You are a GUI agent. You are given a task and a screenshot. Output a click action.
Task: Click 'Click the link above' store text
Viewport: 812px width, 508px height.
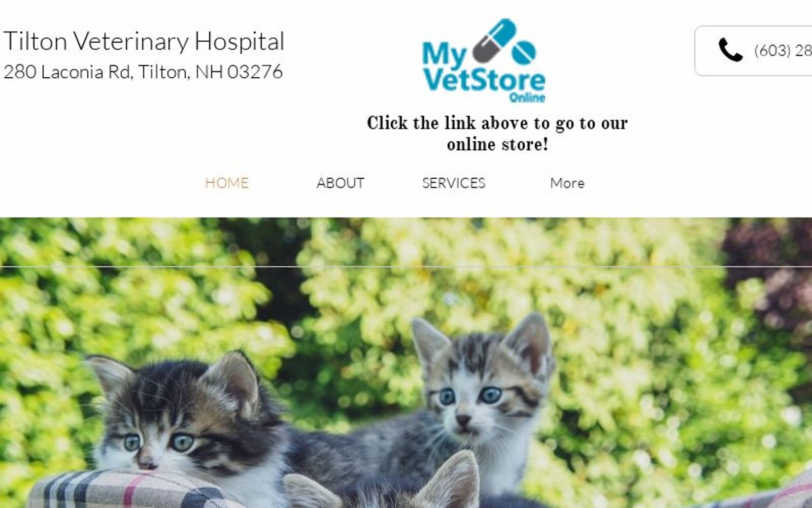coord(497,123)
